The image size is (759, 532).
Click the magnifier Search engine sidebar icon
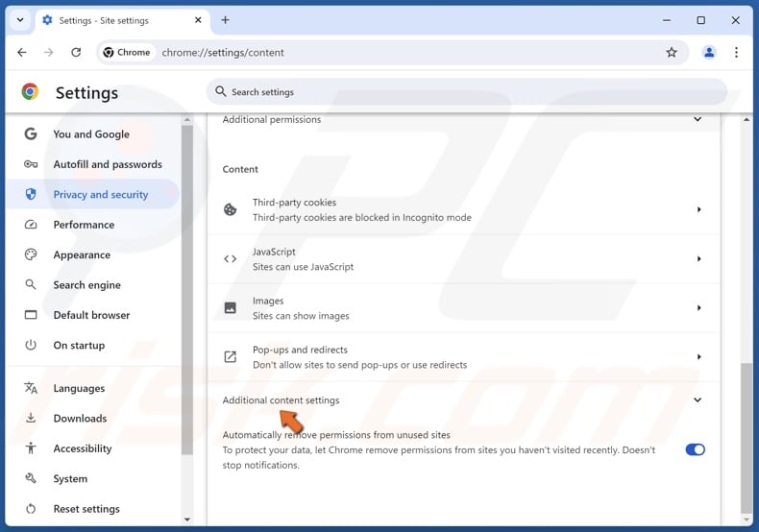pos(31,284)
